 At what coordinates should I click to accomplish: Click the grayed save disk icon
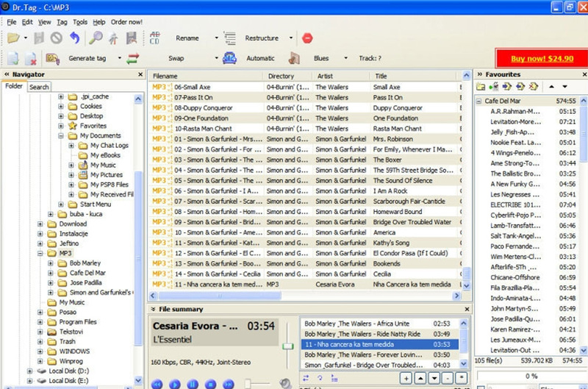[x=39, y=38]
